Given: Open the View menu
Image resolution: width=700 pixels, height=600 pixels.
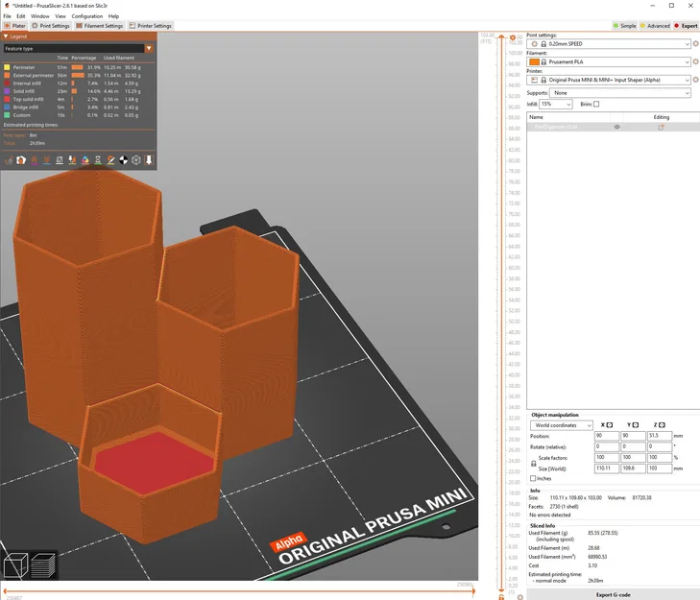Looking at the screenshot, I should [60, 16].
